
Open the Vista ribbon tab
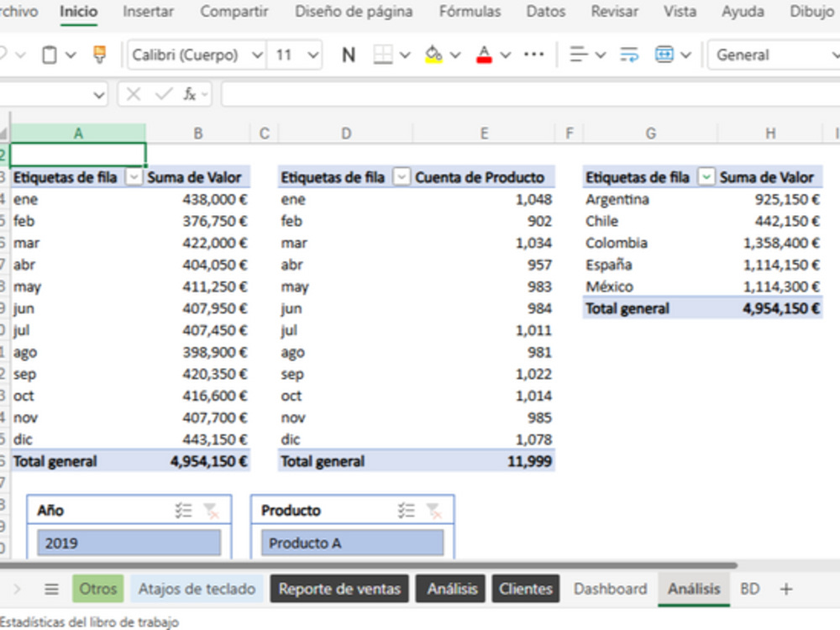(680, 11)
